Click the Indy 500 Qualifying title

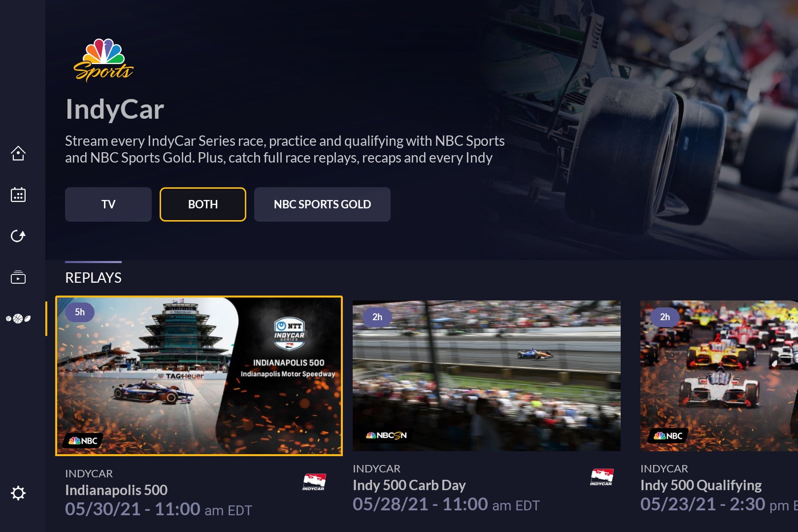(701, 485)
